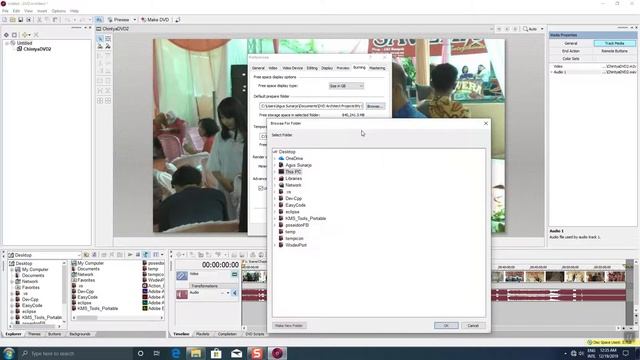This screenshot has height=360, width=640.
Task: Click the DVD Architect taskbar icon
Action: [277, 353]
